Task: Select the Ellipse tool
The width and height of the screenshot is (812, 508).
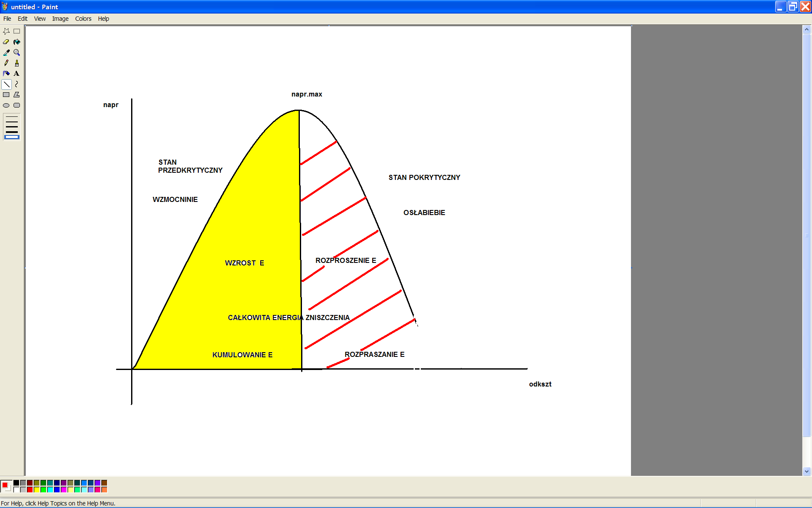Action: pos(6,105)
